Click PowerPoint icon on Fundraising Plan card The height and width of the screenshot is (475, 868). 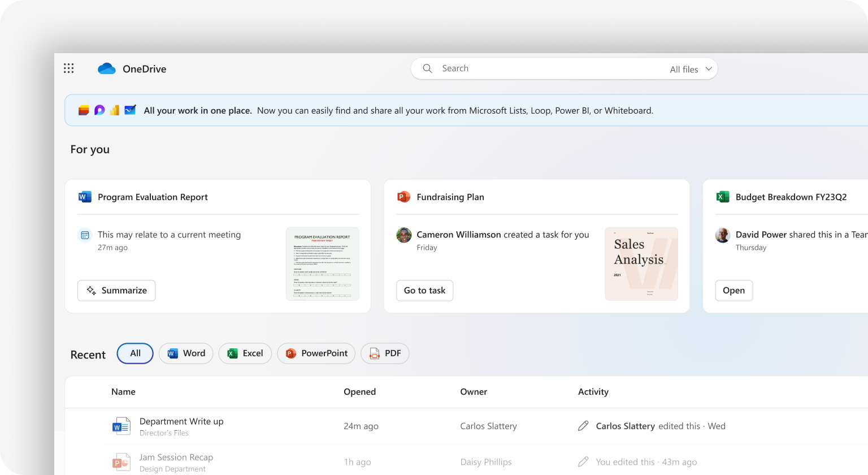(403, 197)
